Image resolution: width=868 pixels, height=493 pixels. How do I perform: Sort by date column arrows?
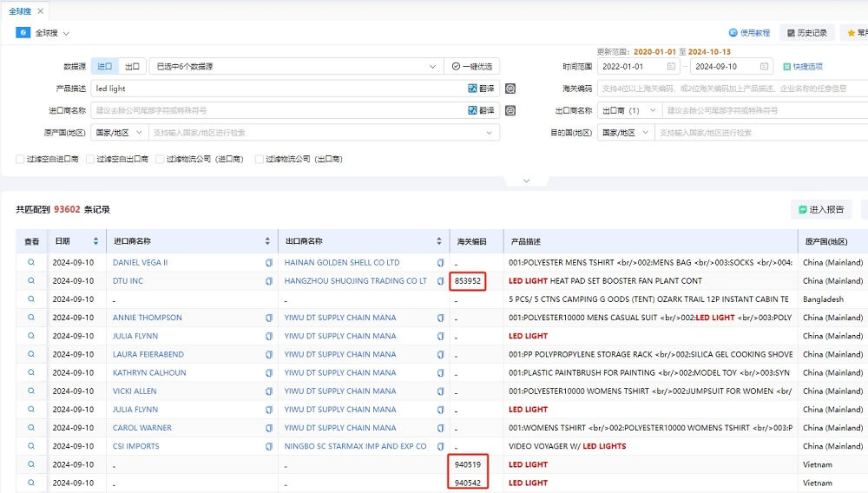pyautogui.click(x=95, y=241)
